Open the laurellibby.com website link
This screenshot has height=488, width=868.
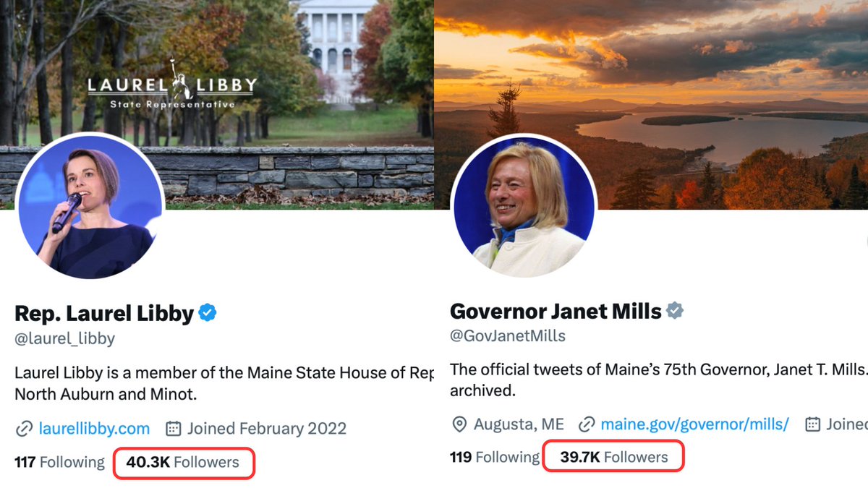94,429
